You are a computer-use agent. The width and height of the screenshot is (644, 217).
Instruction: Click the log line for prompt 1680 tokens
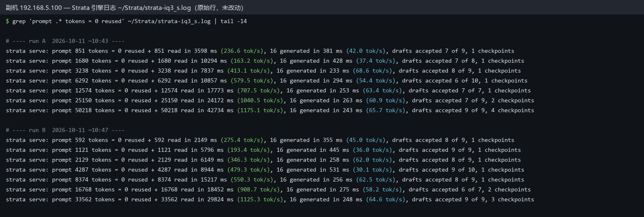pyautogui.click(x=265, y=61)
